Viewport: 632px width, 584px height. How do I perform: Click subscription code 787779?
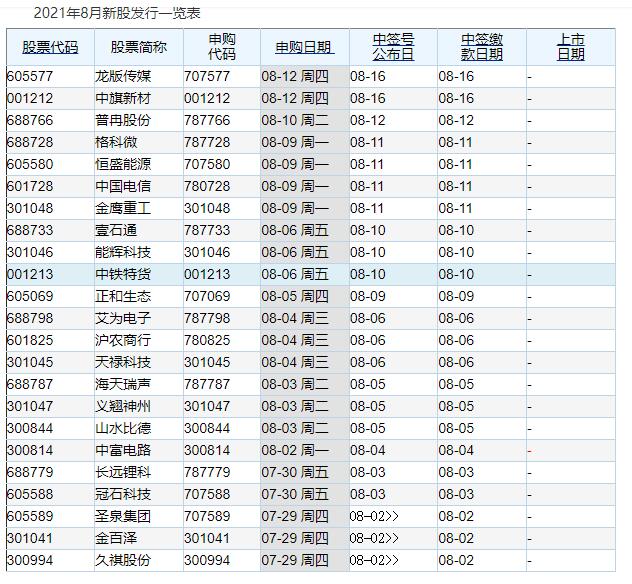pyautogui.click(x=207, y=472)
